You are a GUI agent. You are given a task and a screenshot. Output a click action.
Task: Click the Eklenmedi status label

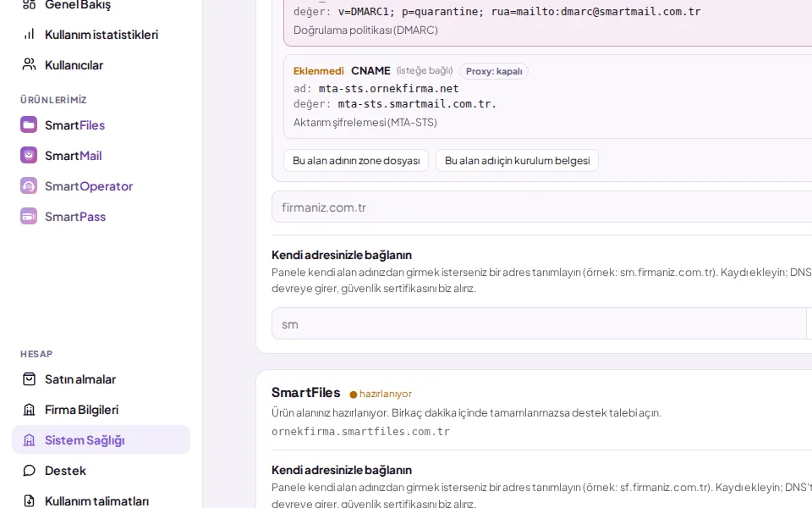(x=319, y=71)
